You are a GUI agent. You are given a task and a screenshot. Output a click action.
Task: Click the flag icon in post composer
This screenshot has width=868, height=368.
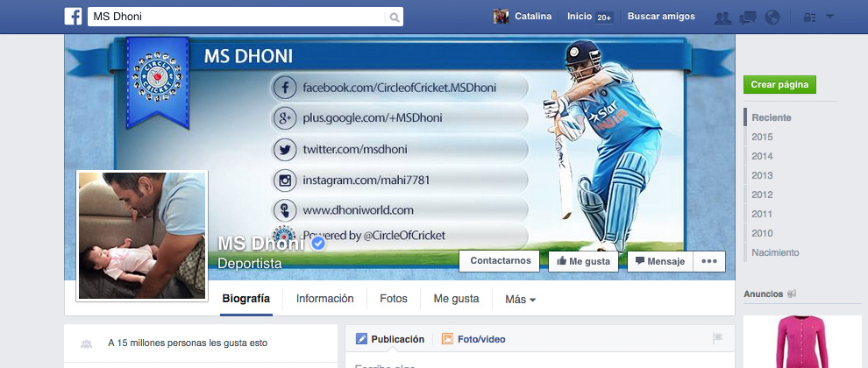point(718,338)
